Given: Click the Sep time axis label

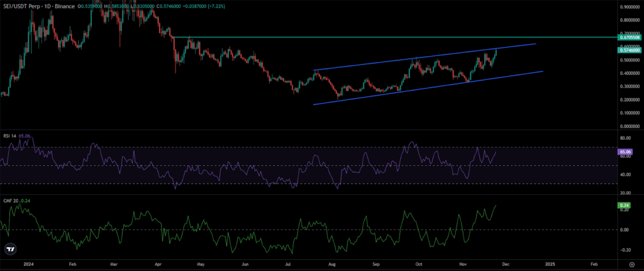Looking at the screenshot, I should tap(376, 265).
